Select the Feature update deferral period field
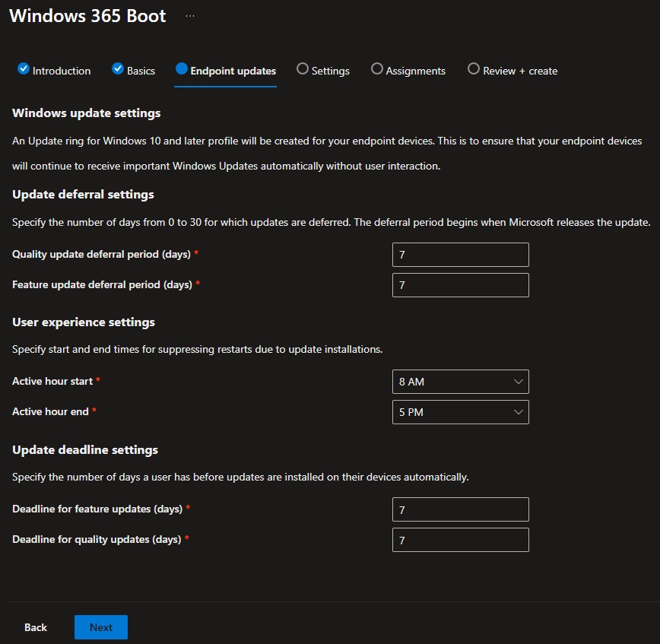660x644 pixels. pos(460,285)
